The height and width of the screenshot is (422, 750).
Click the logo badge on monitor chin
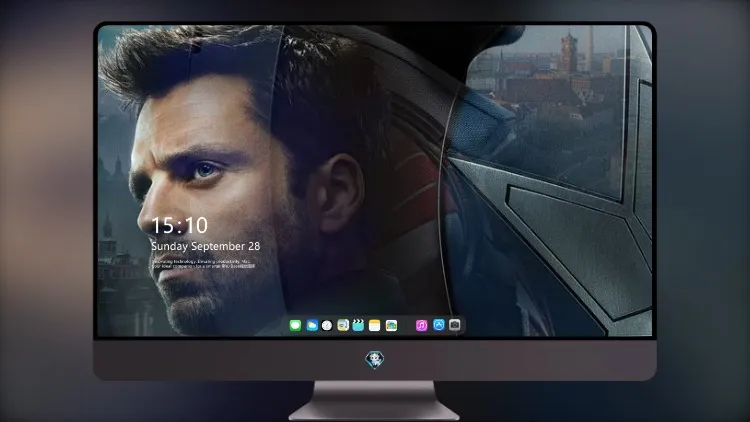point(375,360)
